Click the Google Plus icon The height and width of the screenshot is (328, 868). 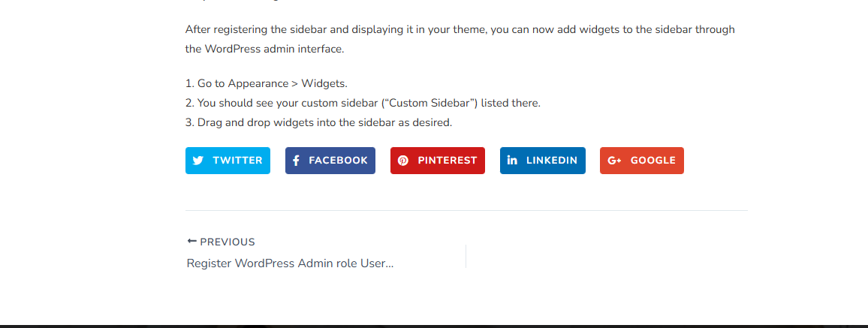(614, 161)
